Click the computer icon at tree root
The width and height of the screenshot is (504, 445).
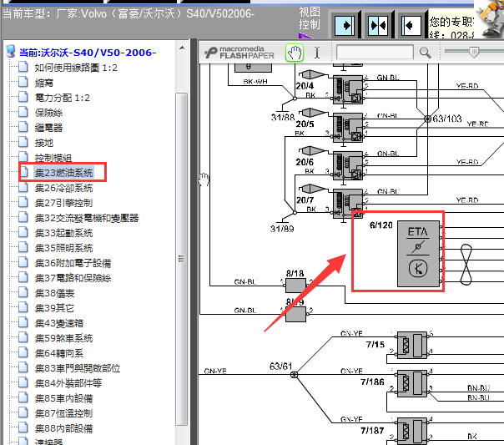click(x=11, y=52)
